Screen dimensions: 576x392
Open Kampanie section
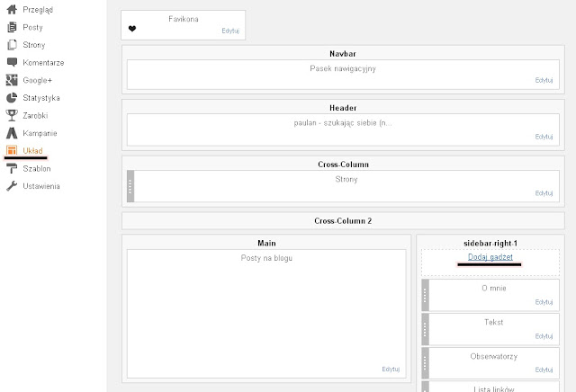coord(40,133)
